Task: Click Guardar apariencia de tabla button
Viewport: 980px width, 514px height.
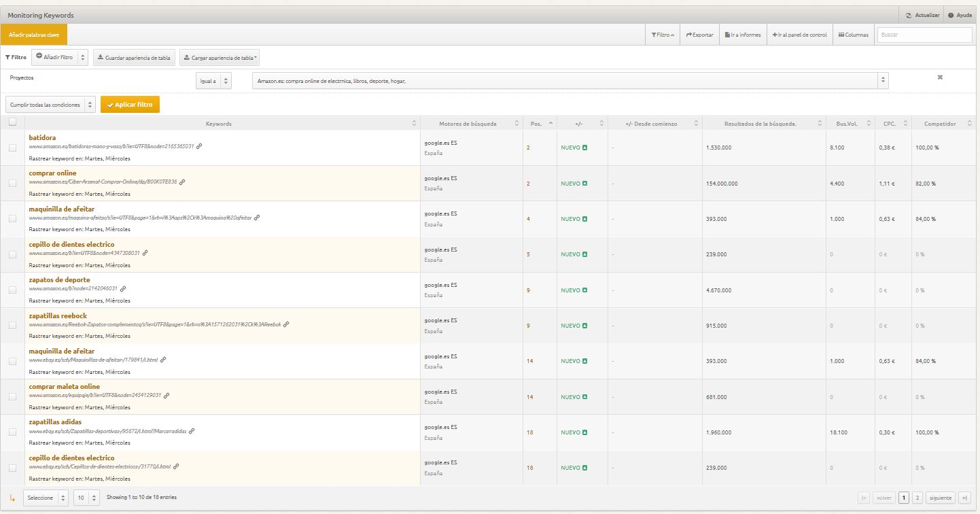Action: point(134,58)
